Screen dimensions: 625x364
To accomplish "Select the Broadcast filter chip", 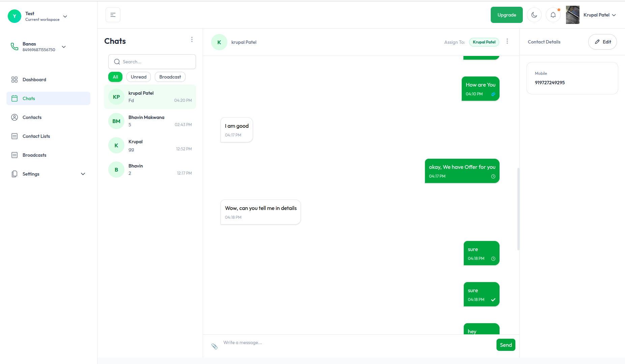I will 170,77.
